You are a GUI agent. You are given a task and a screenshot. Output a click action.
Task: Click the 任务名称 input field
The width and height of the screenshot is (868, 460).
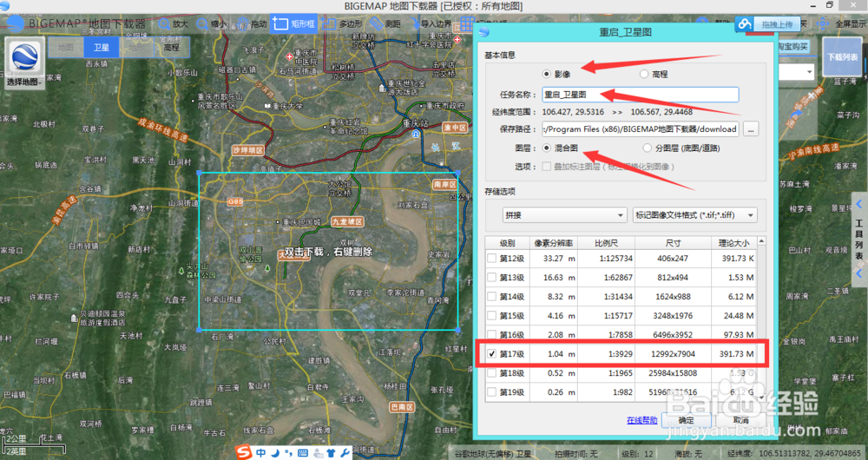coord(640,95)
